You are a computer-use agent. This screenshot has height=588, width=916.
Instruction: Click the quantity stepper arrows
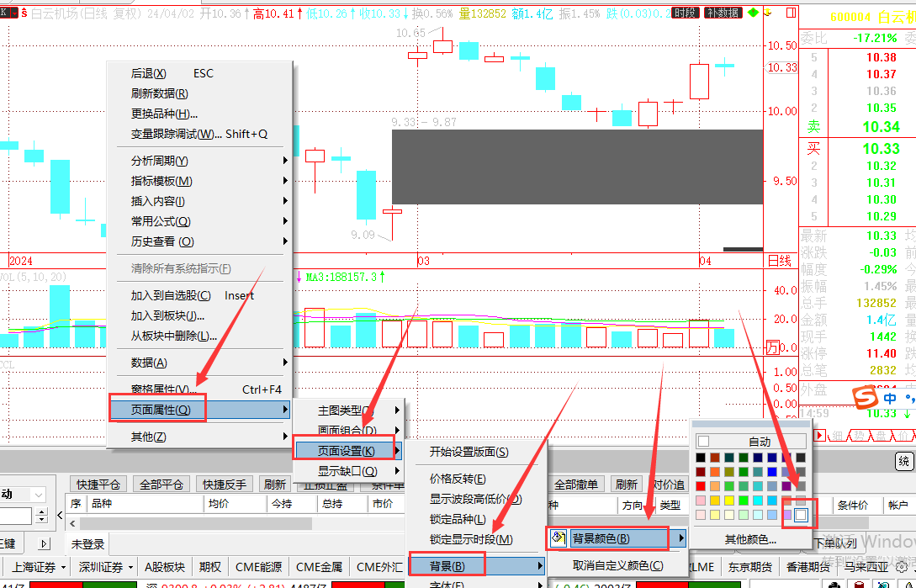tap(41, 516)
